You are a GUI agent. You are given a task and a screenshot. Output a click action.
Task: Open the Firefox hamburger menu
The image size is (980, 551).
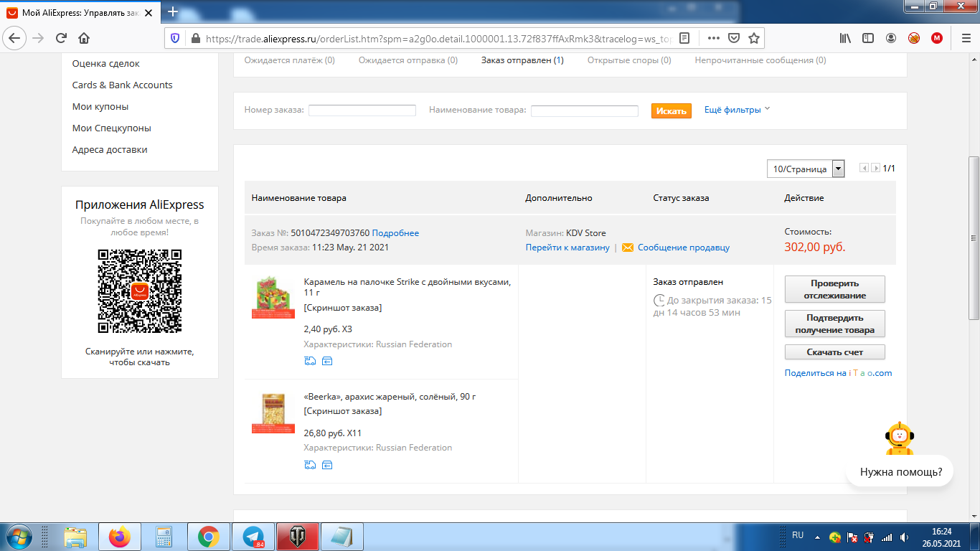[965, 38]
